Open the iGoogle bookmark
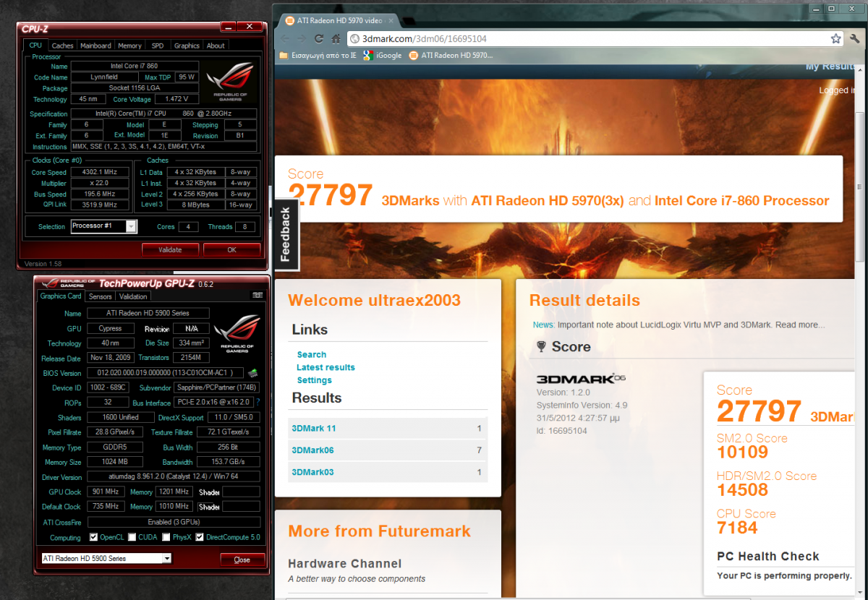868x600 pixels. (383, 55)
